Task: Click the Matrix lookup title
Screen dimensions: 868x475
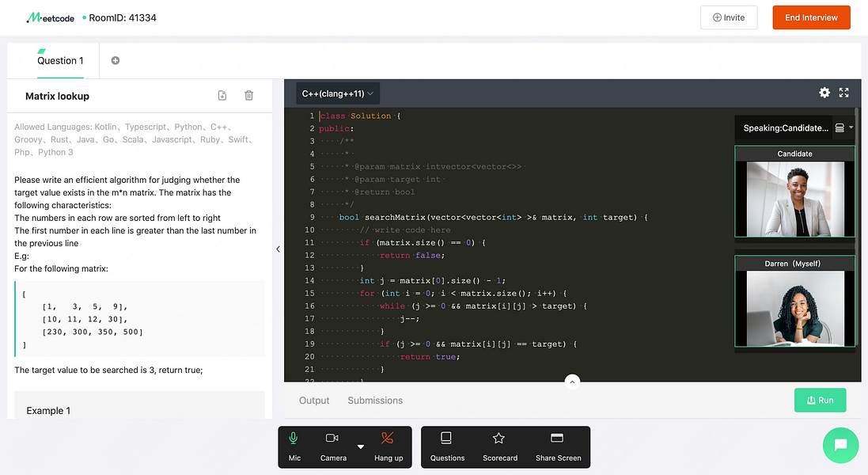Action: 57,96
